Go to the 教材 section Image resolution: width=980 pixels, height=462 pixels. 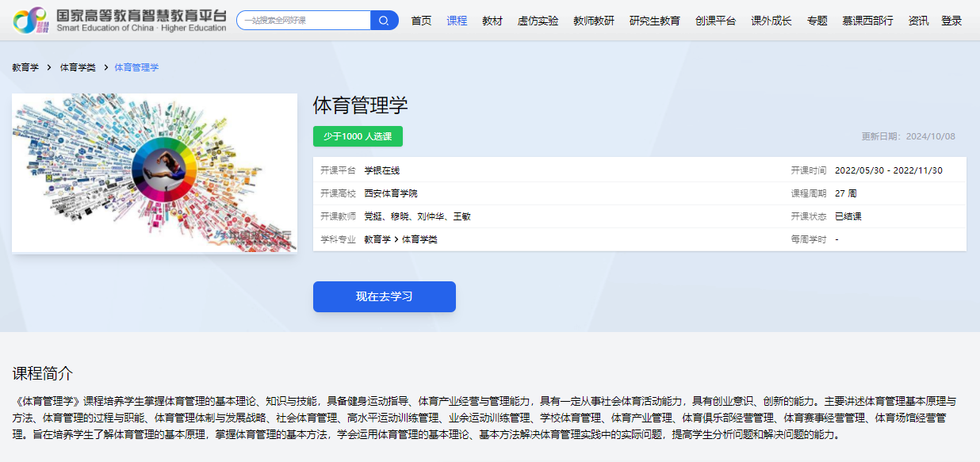pos(492,21)
